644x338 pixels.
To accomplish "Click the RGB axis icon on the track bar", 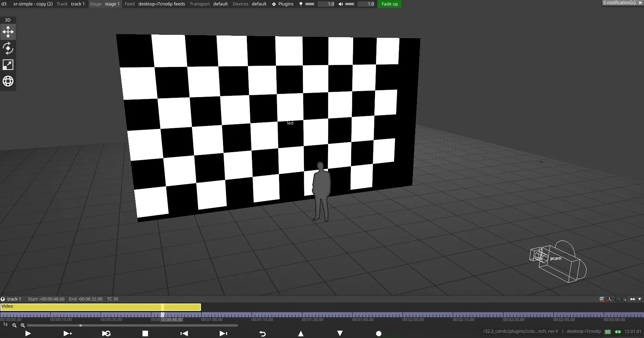I will pyautogui.click(x=610, y=299).
